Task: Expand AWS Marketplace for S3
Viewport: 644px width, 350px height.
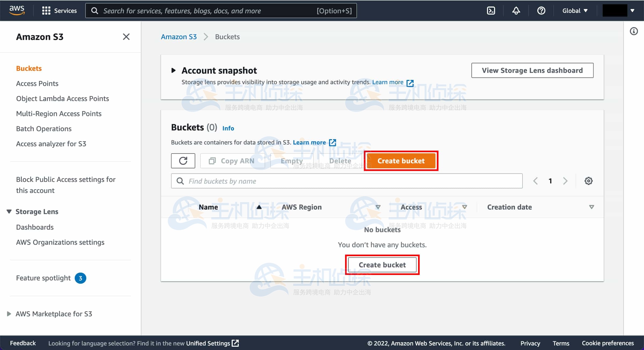Action: click(x=9, y=314)
